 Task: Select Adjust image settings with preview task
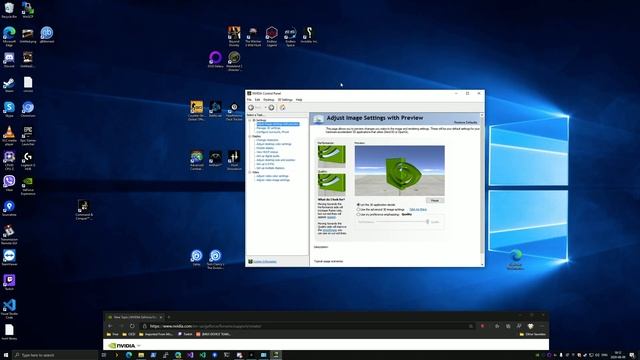[x=278, y=124]
